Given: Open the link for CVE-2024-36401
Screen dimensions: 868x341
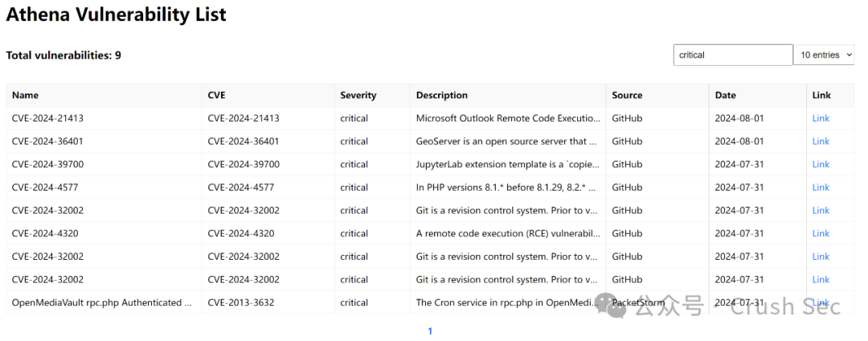Looking at the screenshot, I should coord(821,142).
